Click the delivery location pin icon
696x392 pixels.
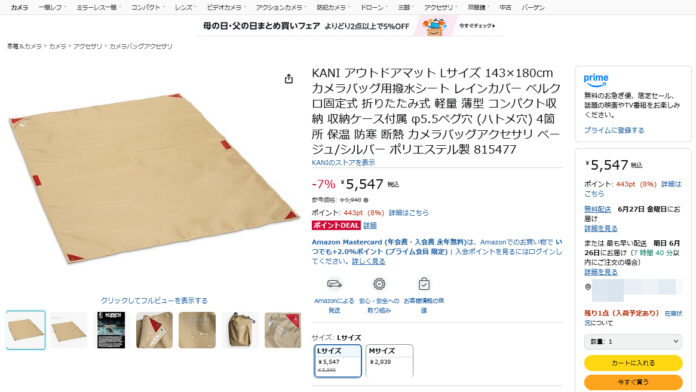588,287
